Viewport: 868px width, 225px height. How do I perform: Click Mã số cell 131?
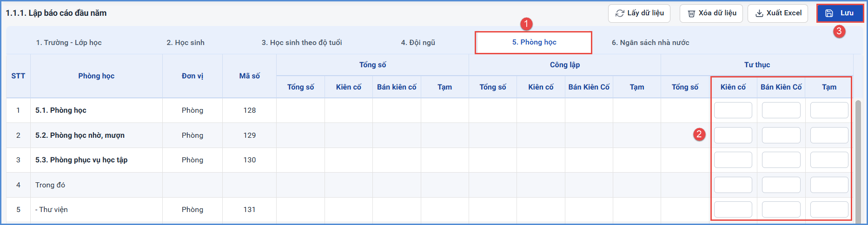(x=250, y=210)
